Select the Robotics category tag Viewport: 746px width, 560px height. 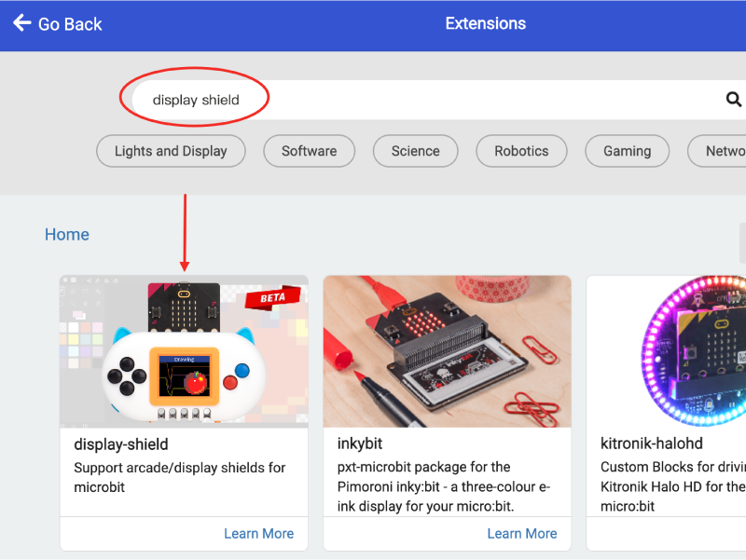pos(521,151)
